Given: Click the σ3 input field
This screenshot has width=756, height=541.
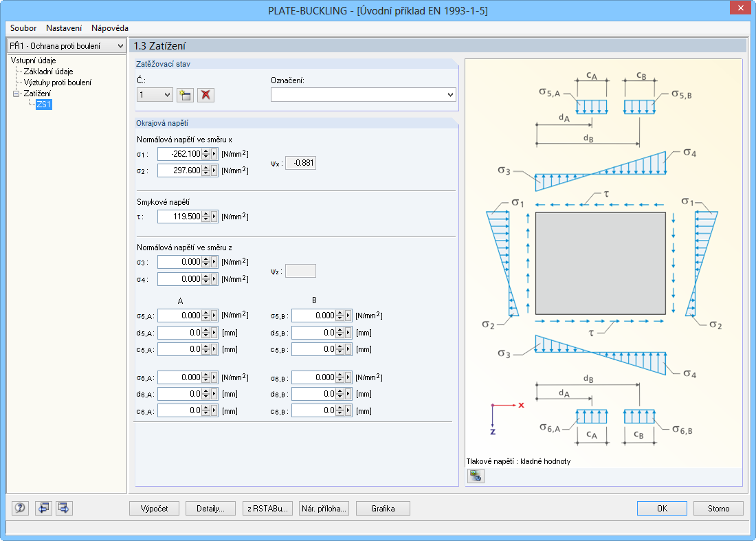Looking at the screenshot, I should 180,262.
